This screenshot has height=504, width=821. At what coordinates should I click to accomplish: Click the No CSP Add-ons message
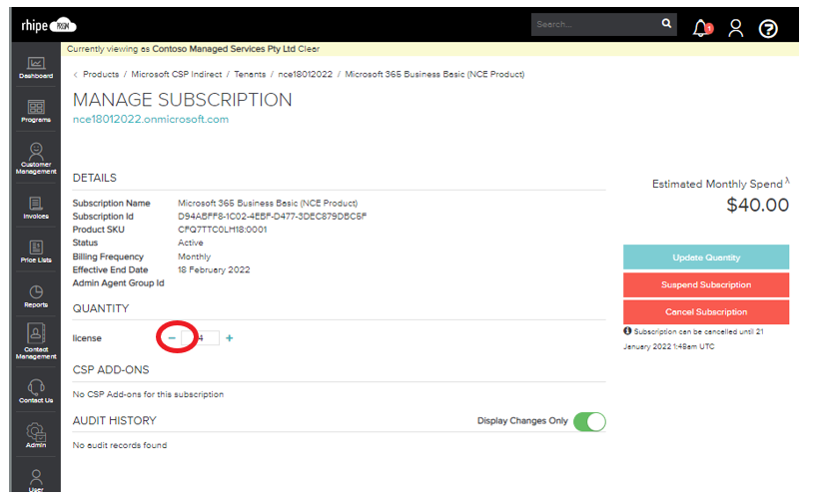pos(148,394)
